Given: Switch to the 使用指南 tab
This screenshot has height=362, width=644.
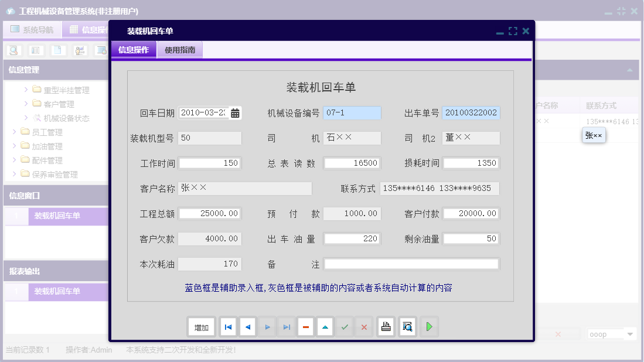Looking at the screenshot, I should coord(179,50).
